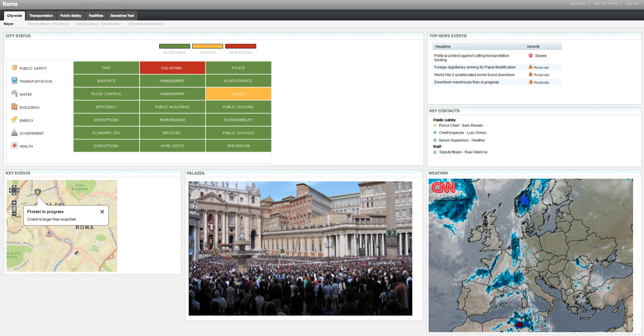Click the Transportation train icon
Screen dimensions: 644x336
15,81
